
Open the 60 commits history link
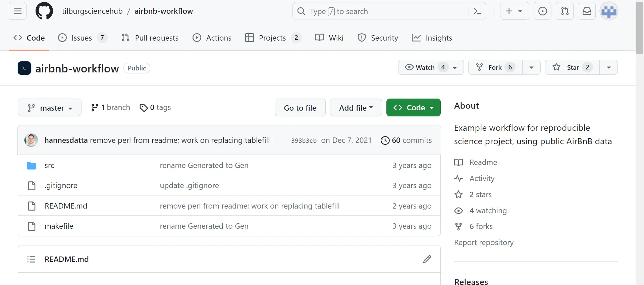pos(406,140)
